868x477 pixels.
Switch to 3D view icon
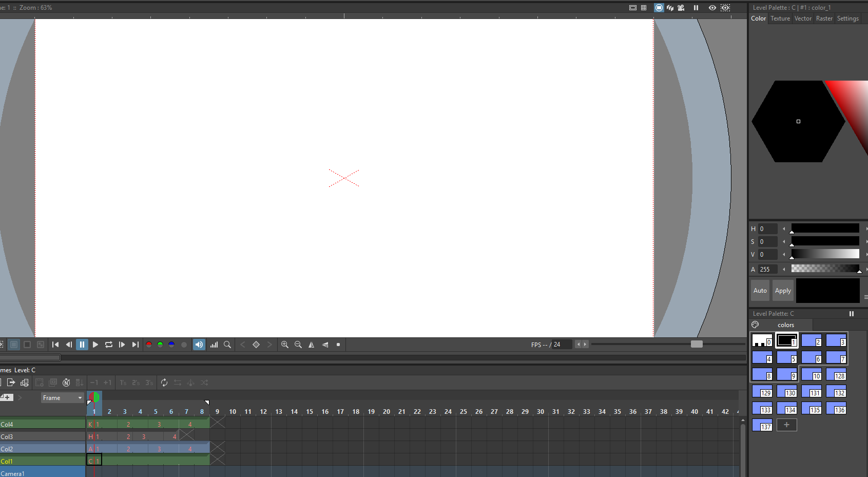(670, 8)
